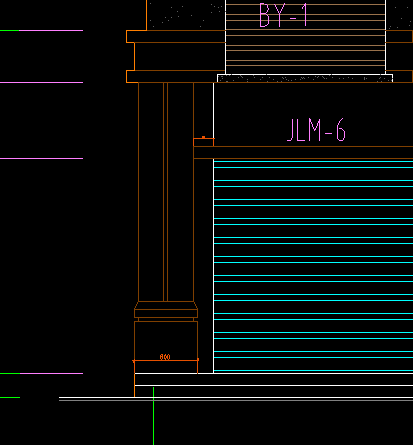Select the small orange box beside JLM-6
The image size is (413, 445).
pyautogui.click(x=204, y=142)
